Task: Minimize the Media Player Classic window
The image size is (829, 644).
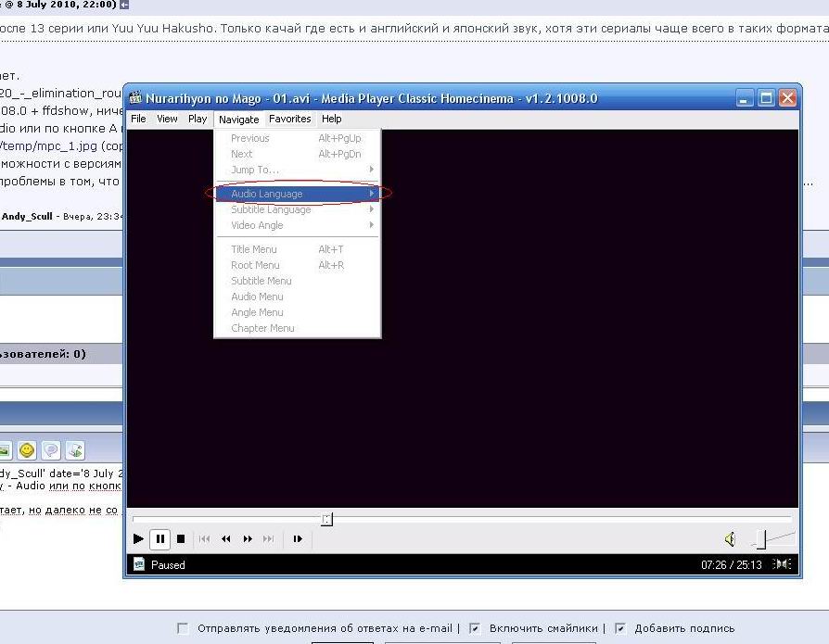Action: tap(745, 98)
